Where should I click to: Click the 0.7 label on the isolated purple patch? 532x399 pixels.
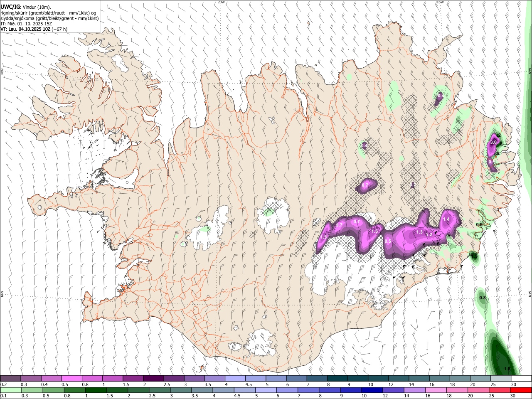pos(365,185)
